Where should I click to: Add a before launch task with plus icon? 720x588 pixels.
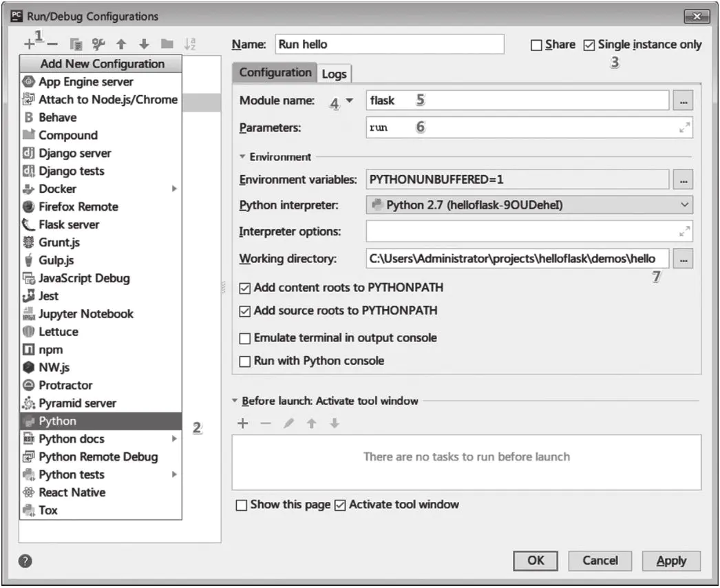(242, 423)
